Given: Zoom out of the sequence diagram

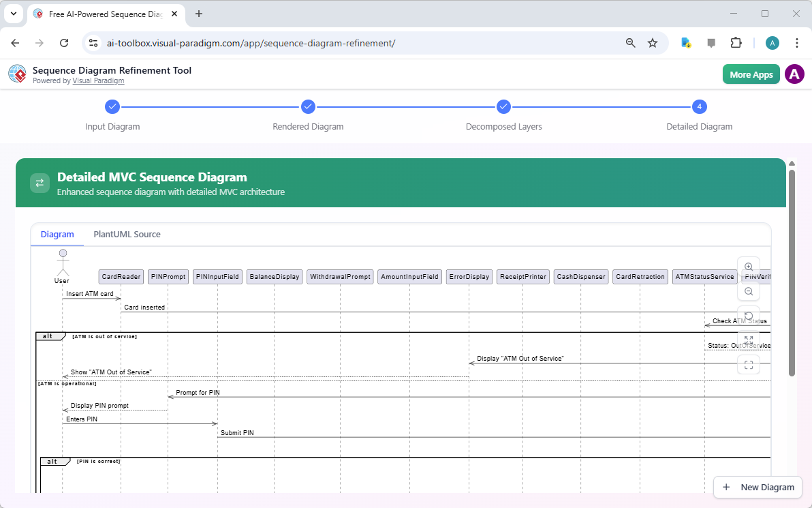Looking at the screenshot, I should (x=749, y=291).
